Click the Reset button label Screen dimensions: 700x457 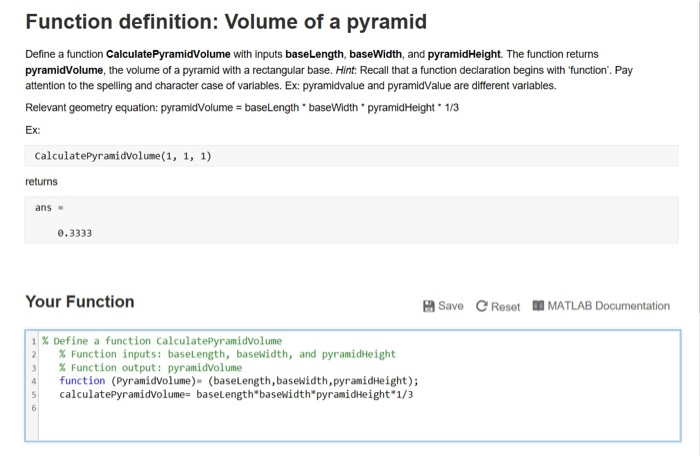(x=505, y=307)
